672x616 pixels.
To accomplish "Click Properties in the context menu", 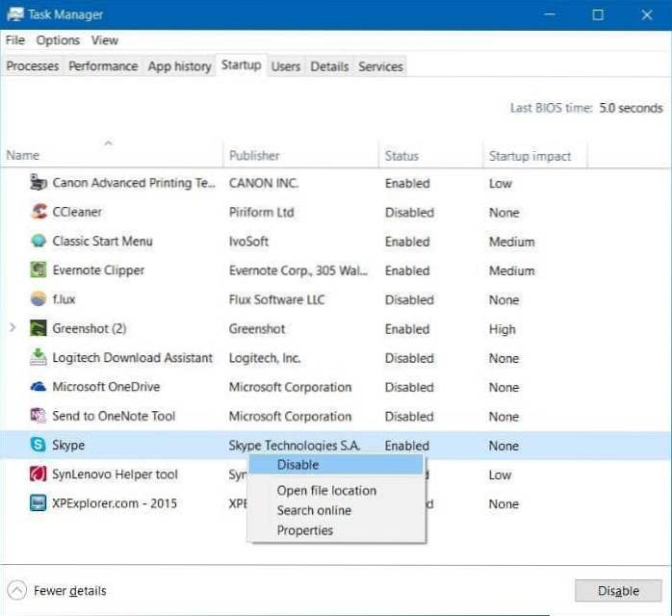I will tap(304, 530).
